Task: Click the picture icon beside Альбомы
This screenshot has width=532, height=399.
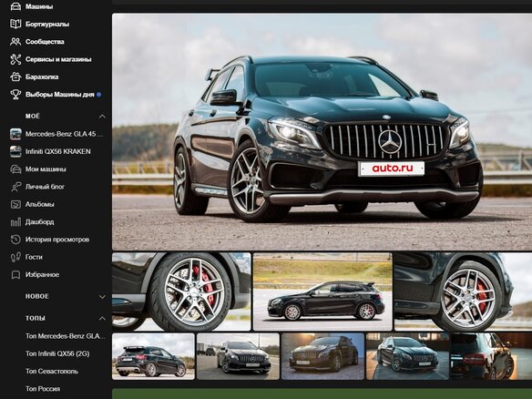Action: point(15,204)
